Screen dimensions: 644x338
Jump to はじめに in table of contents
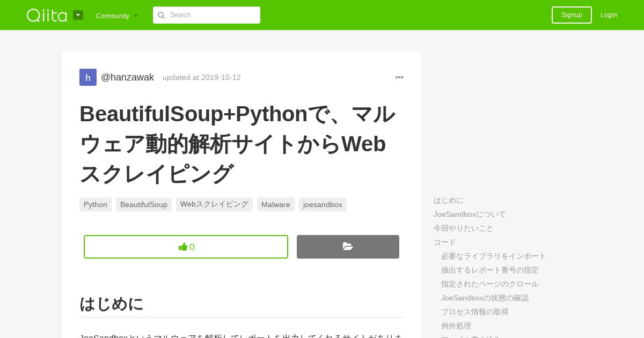coord(449,200)
